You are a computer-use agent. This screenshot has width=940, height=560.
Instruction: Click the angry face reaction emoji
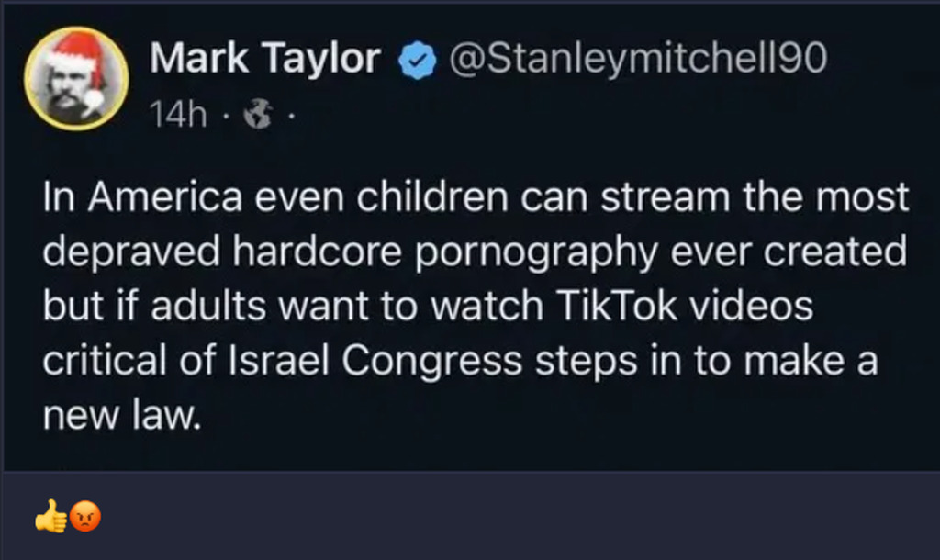pyautogui.click(x=85, y=520)
